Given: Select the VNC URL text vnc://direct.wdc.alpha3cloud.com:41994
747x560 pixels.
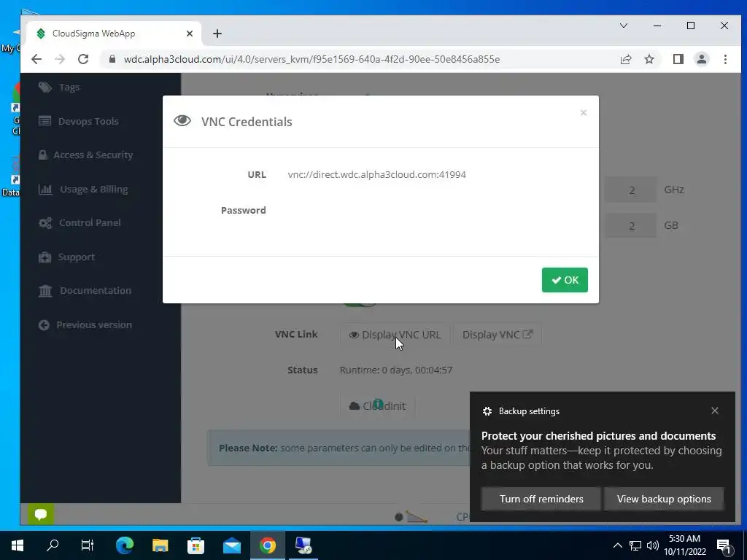Looking at the screenshot, I should [377, 174].
